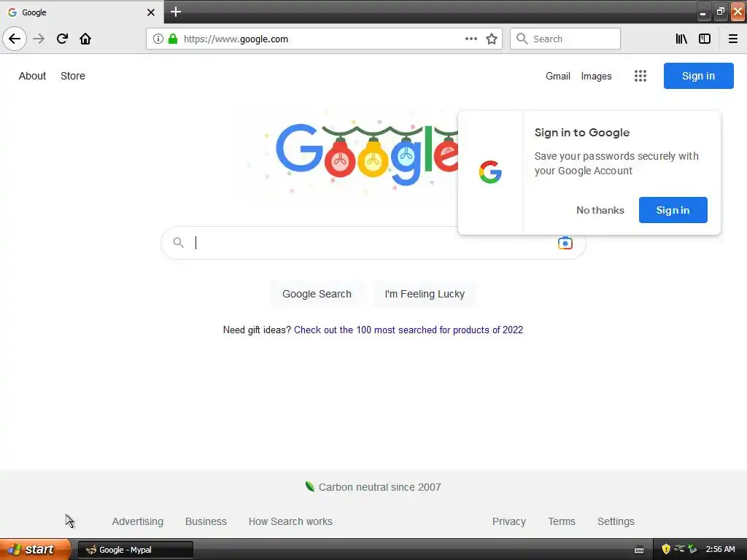Open Privacy footer link

[508, 521]
